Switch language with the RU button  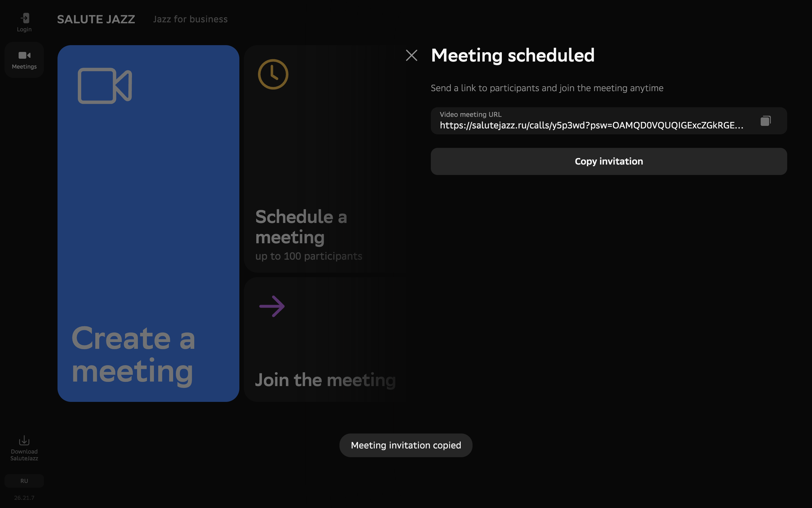click(x=24, y=481)
